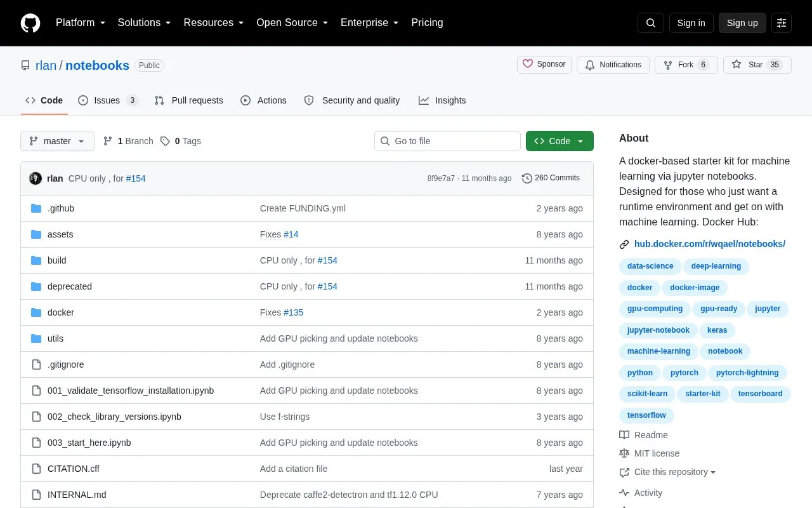Expand the Enterprise menu
This screenshot has width=812, height=508.
(370, 23)
